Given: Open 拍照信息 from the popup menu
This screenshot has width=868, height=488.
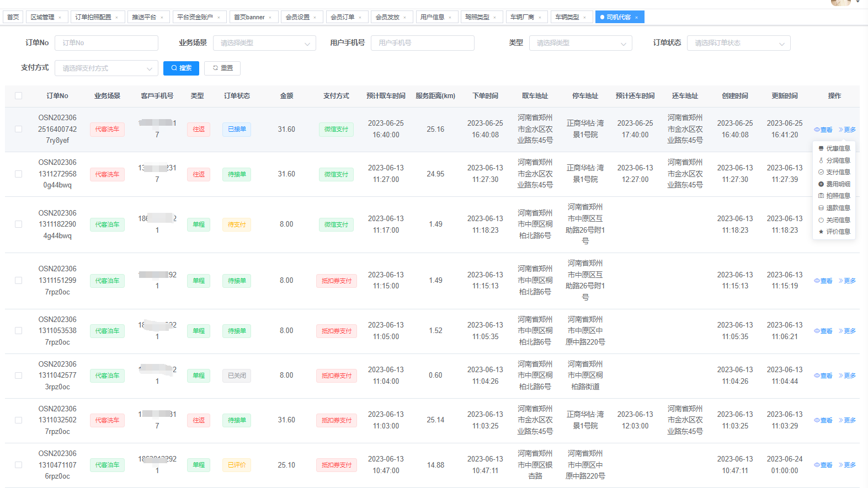Looking at the screenshot, I should tap(834, 196).
